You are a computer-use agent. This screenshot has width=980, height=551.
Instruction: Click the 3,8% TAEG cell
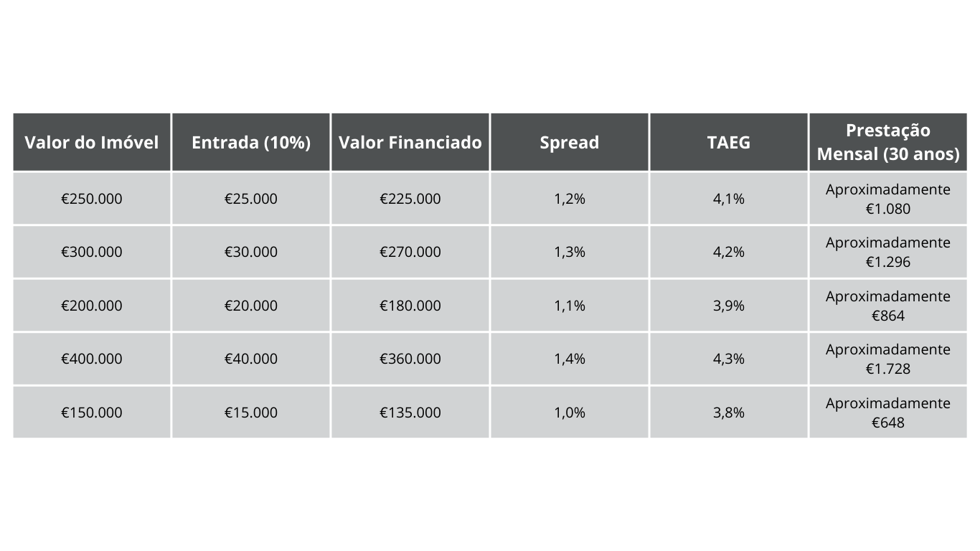pyautogui.click(x=729, y=413)
